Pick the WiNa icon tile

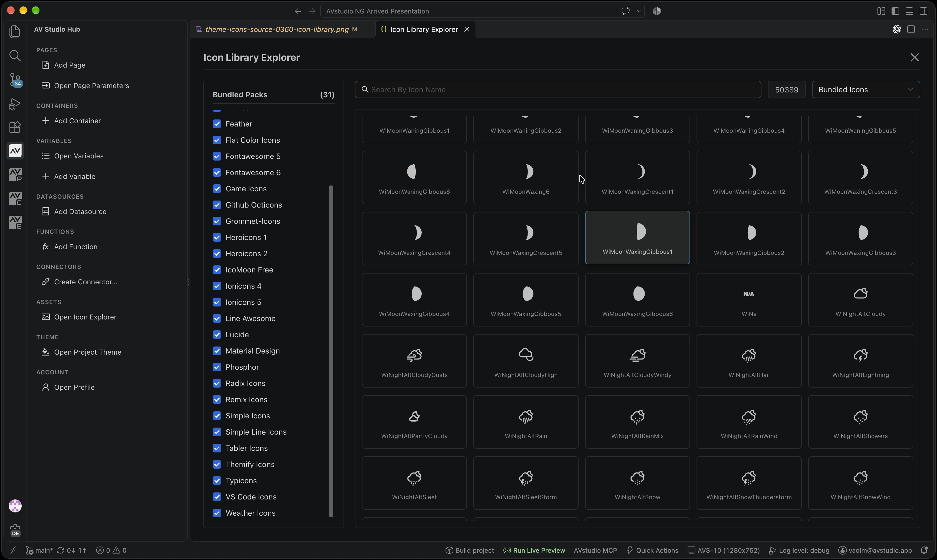tap(748, 300)
